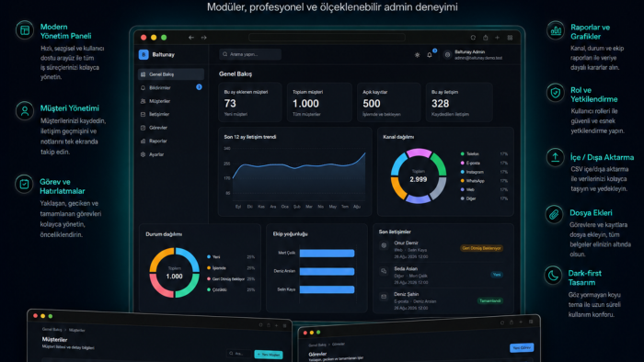The width and height of the screenshot is (644, 362).
Task: Click the Baltunay Admin avatar icon
Action: [447, 54]
